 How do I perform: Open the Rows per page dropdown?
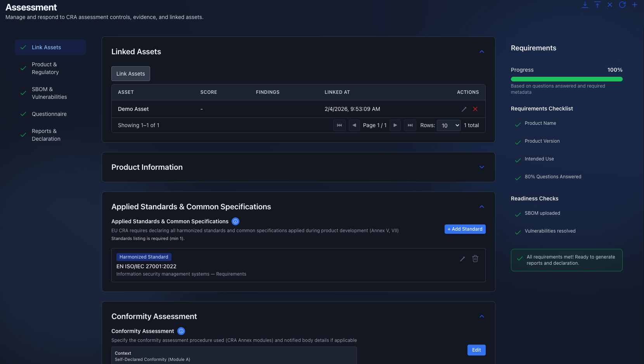coord(448,125)
